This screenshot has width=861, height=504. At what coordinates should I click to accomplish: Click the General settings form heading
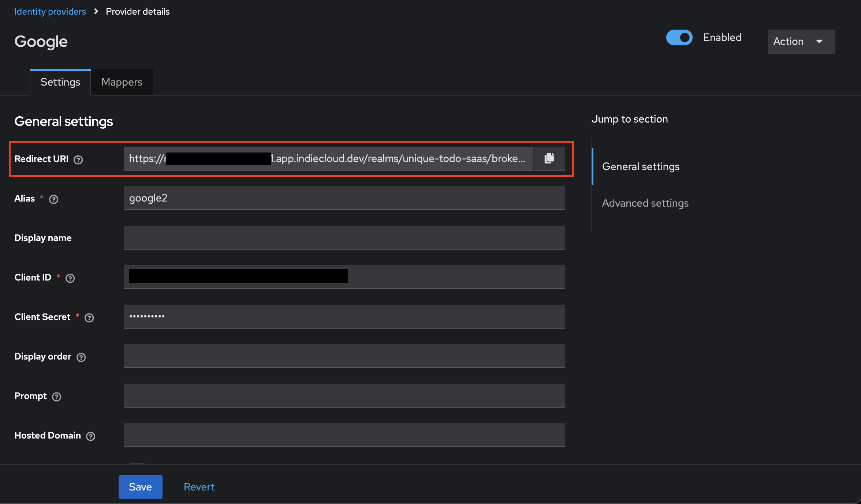64,121
